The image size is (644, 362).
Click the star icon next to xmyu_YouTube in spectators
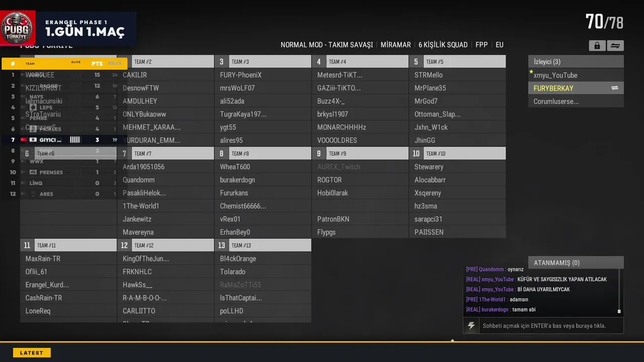point(531,72)
